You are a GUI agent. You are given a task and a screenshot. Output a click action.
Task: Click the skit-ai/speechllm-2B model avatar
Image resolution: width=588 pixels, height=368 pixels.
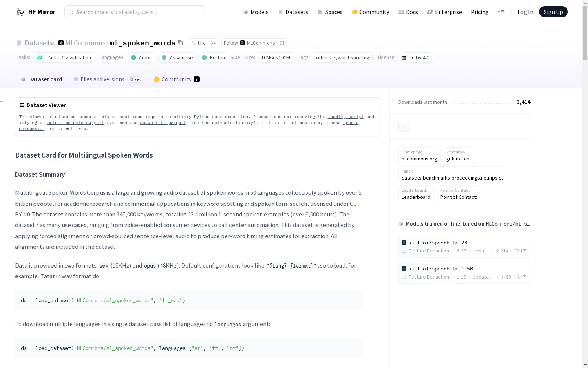click(x=404, y=243)
